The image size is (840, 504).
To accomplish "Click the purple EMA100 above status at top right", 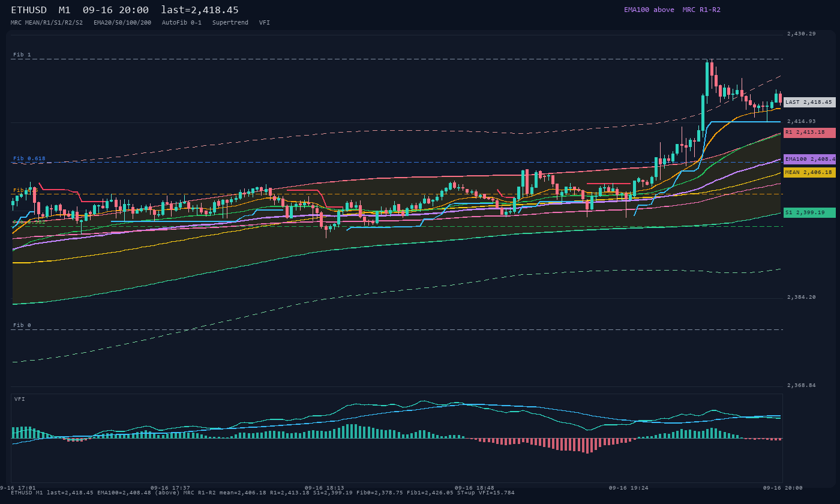I will [649, 10].
